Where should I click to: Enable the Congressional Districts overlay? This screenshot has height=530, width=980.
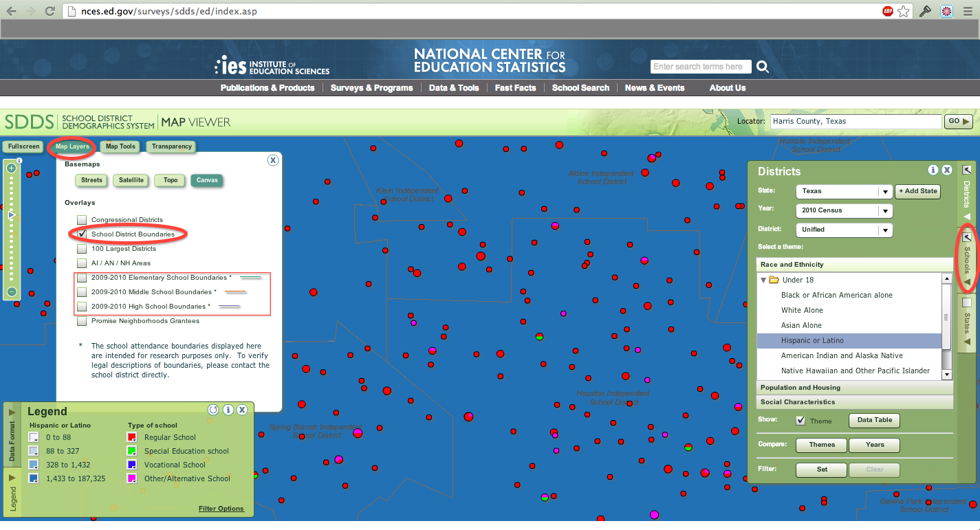click(82, 220)
